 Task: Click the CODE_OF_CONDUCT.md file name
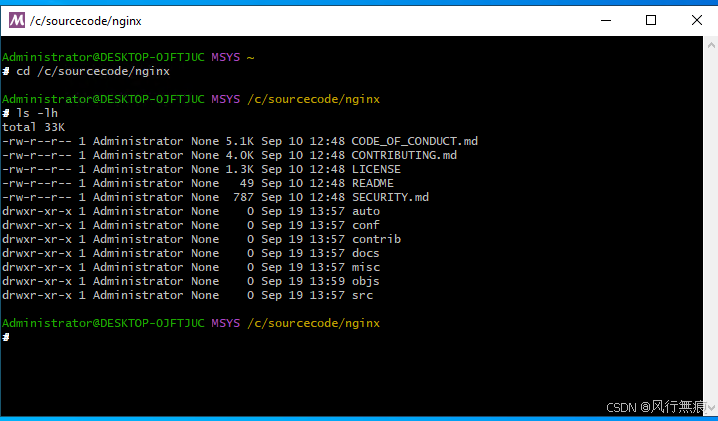(x=414, y=141)
